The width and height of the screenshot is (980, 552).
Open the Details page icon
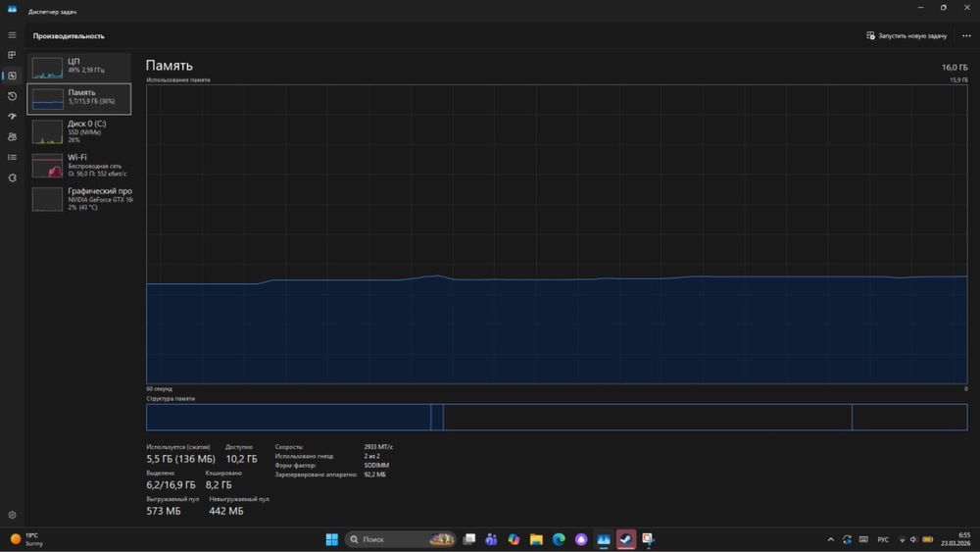[12, 158]
